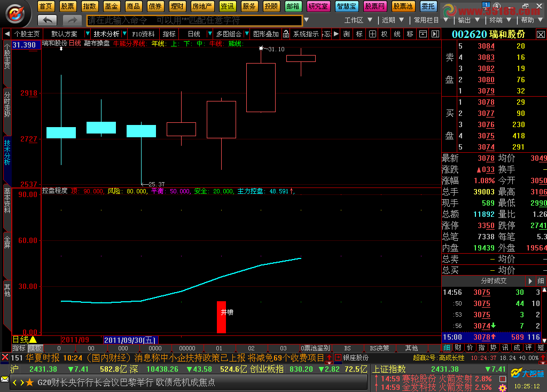Open the 股票 top menu
The height and width of the screenshot is (392, 547).
tap(67, 6)
